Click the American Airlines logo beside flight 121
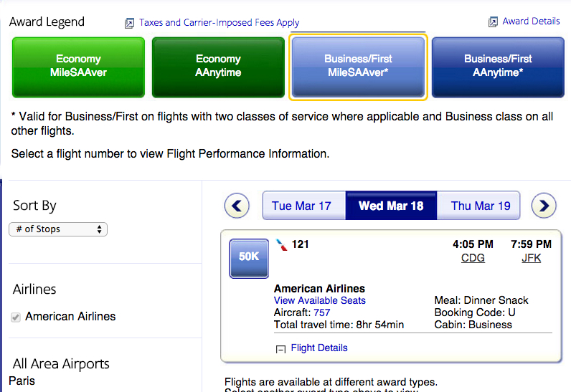 coord(281,244)
